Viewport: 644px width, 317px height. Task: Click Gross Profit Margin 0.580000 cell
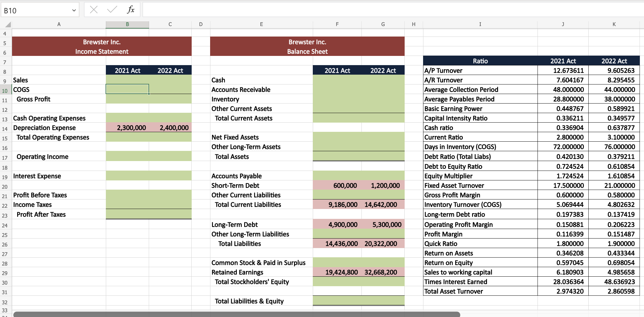(x=614, y=195)
